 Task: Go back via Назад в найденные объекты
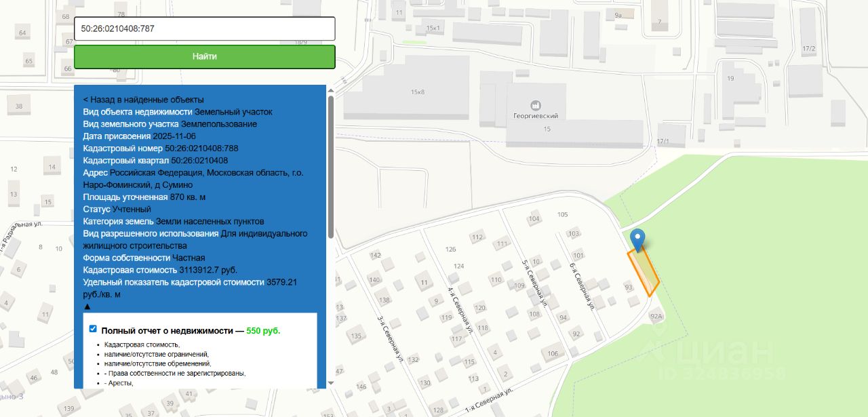[144, 100]
